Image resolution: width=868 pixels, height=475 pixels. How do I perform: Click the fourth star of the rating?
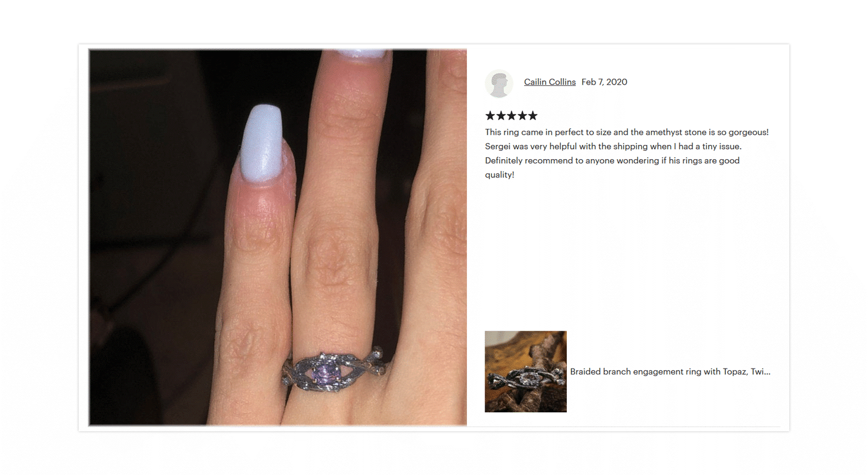tap(522, 116)
